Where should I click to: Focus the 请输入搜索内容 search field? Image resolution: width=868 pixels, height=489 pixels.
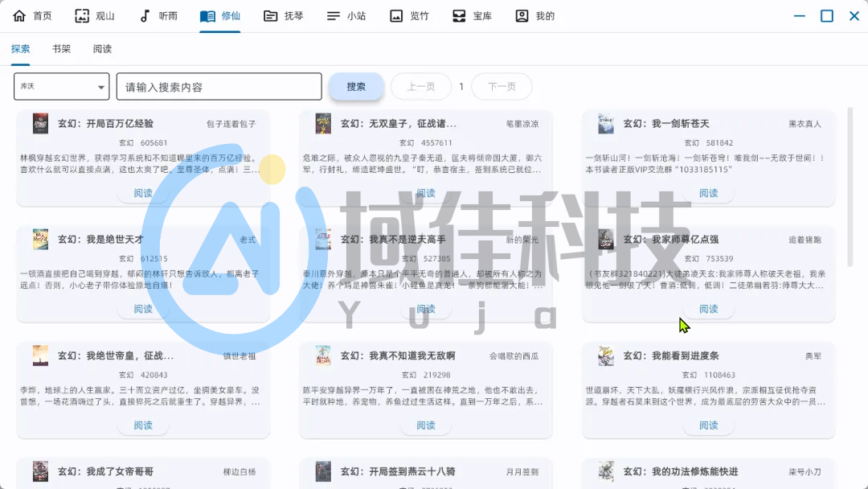pyautogui.click(x=219, y=86)
